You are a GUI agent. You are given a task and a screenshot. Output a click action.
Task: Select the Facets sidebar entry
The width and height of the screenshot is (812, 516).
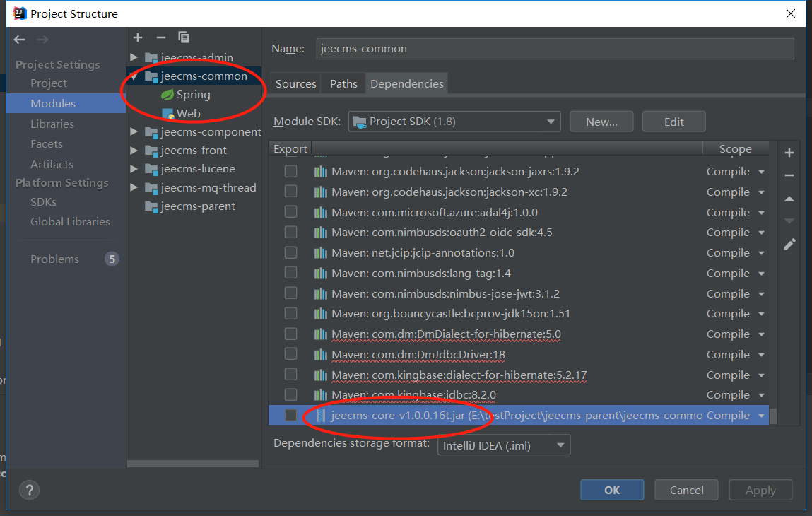[x=46, y=144]
